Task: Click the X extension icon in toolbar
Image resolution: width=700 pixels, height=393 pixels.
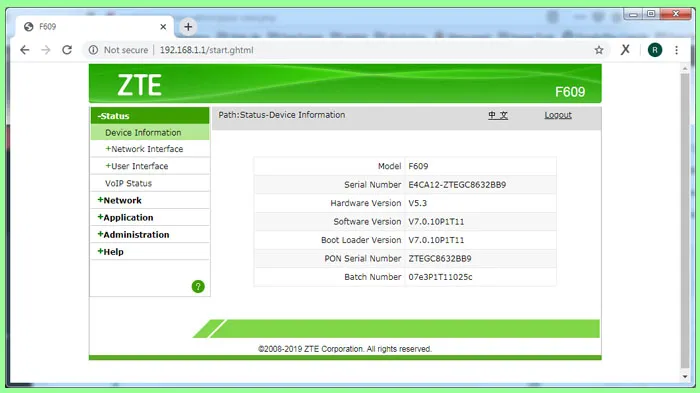Action: tap(625, 50)
